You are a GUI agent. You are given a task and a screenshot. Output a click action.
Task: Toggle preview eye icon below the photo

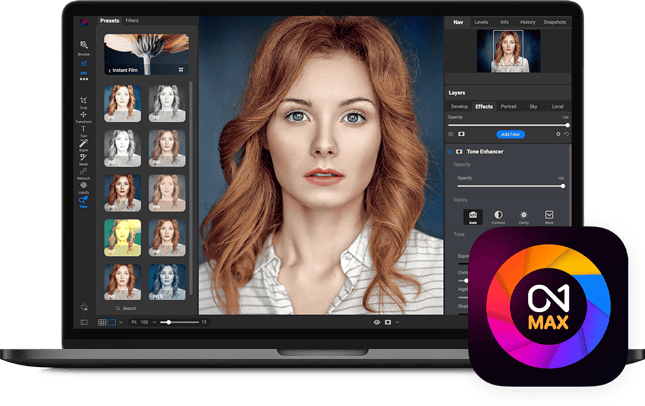pyautogui.click(x=377, y=322)
